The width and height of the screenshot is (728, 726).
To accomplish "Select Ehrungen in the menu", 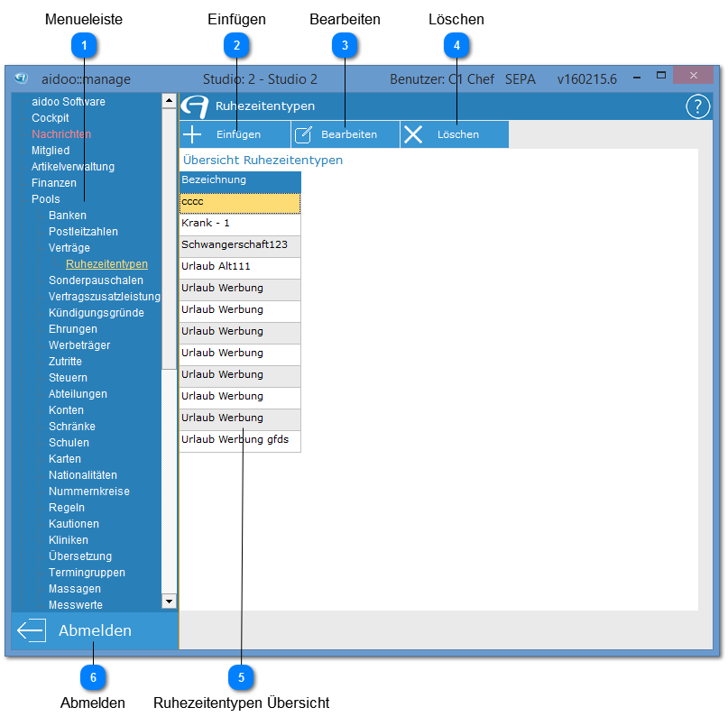I will coord(73,329).
